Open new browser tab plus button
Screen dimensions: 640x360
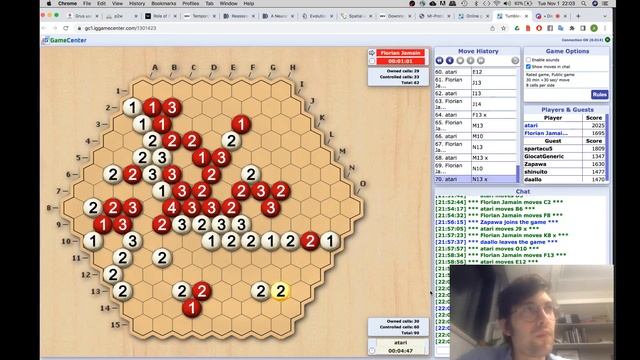(578, 16)
